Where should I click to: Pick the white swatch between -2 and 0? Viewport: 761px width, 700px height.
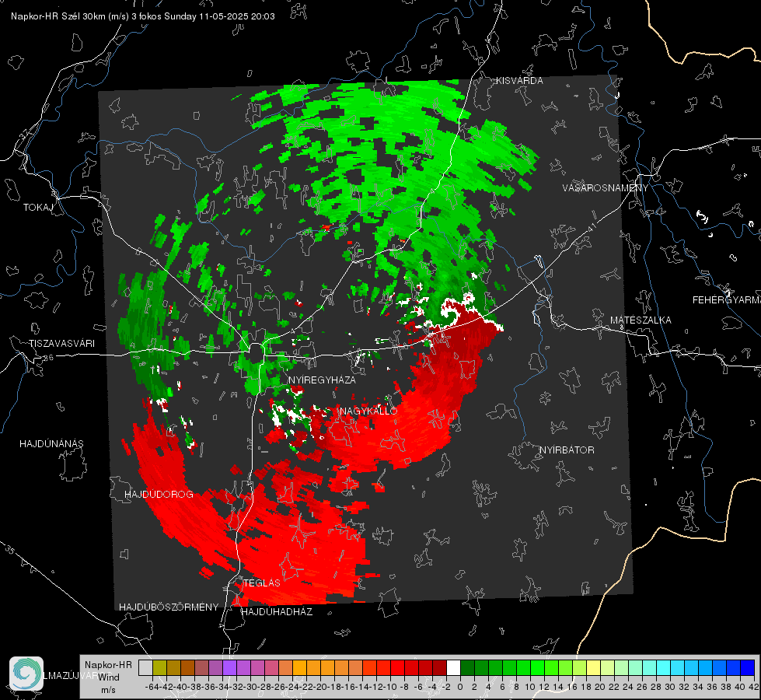click(453, 667)
